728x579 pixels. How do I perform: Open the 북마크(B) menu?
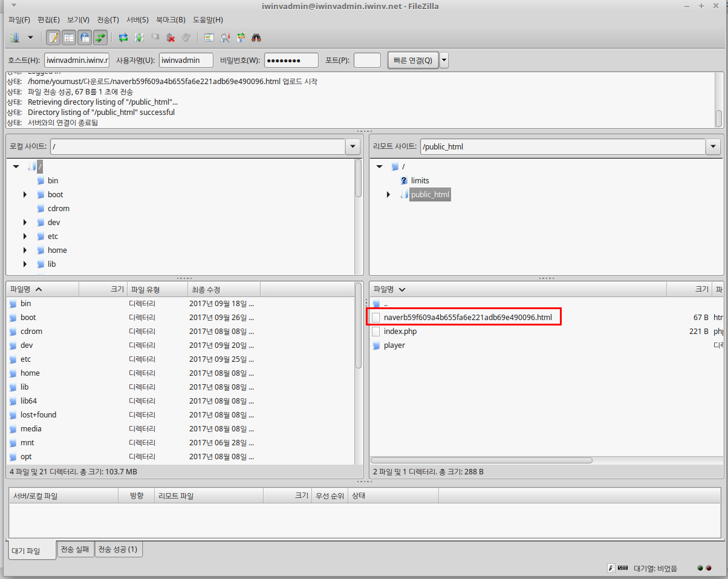(x=171, y=20)
